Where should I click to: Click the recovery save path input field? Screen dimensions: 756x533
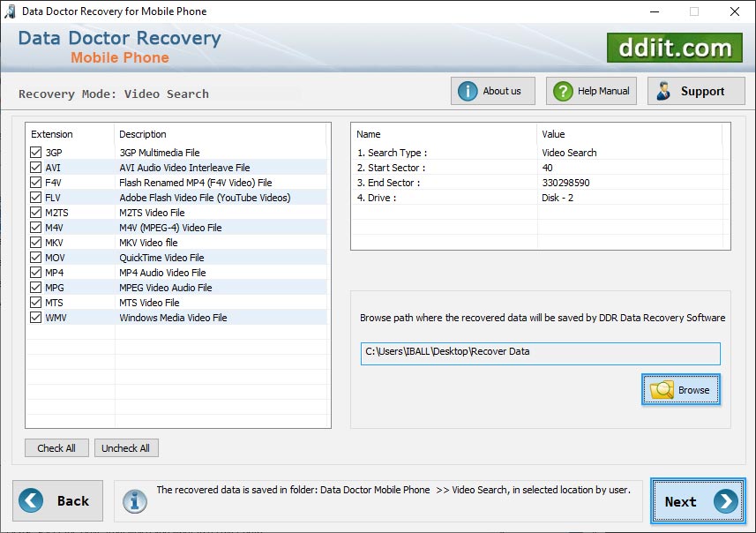(x=540, y=353)
